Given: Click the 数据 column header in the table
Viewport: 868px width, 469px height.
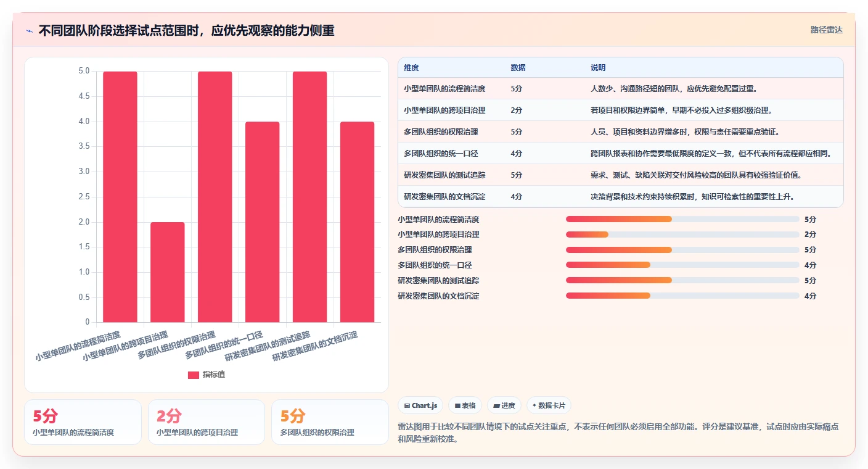Looking at the screenshot, I should (x=518, y=68).
